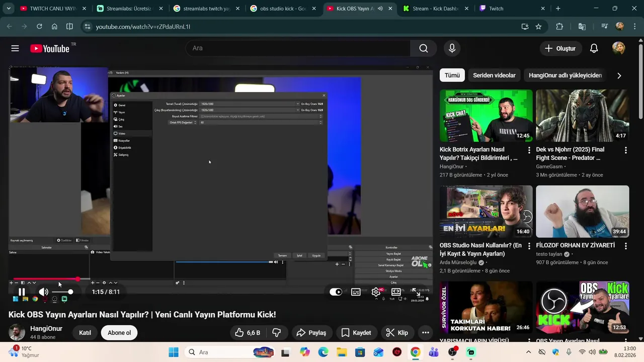Go to the YouTube home logo
644x362 pixels.
point(49,48)
